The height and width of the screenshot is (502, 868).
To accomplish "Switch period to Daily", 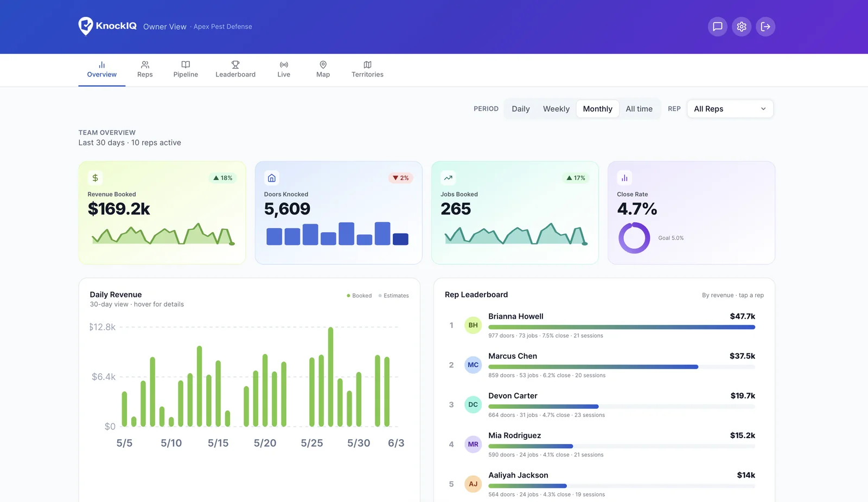I will [520, 109].
